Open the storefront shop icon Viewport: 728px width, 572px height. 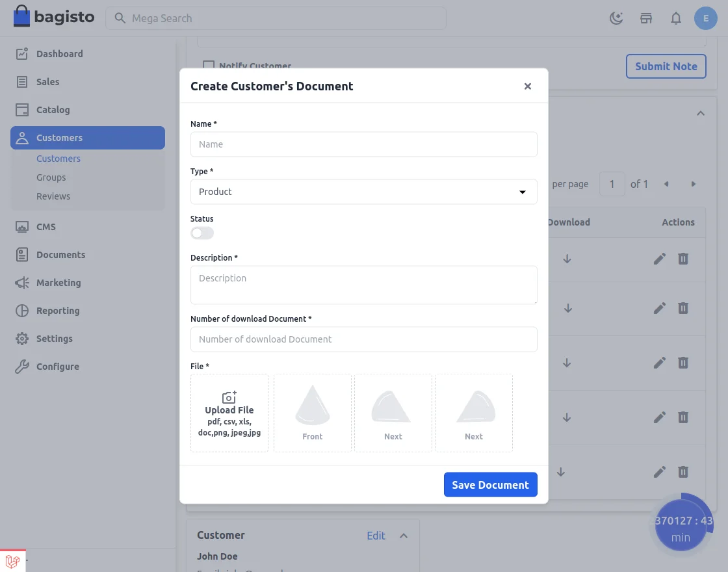[x=646, y=18]
